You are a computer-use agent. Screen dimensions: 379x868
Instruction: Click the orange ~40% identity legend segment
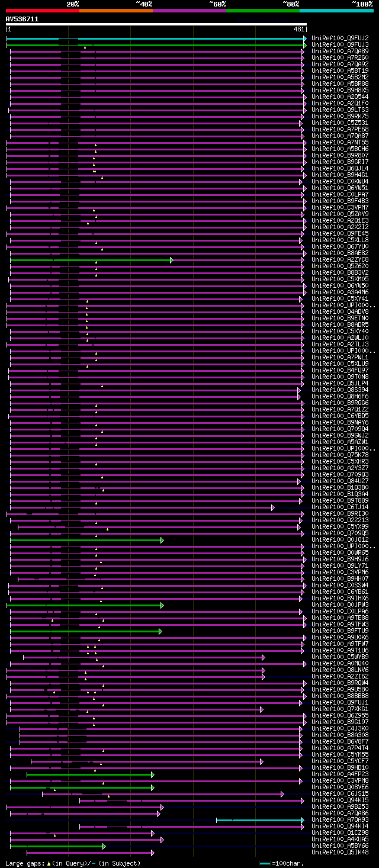[116, 11]
